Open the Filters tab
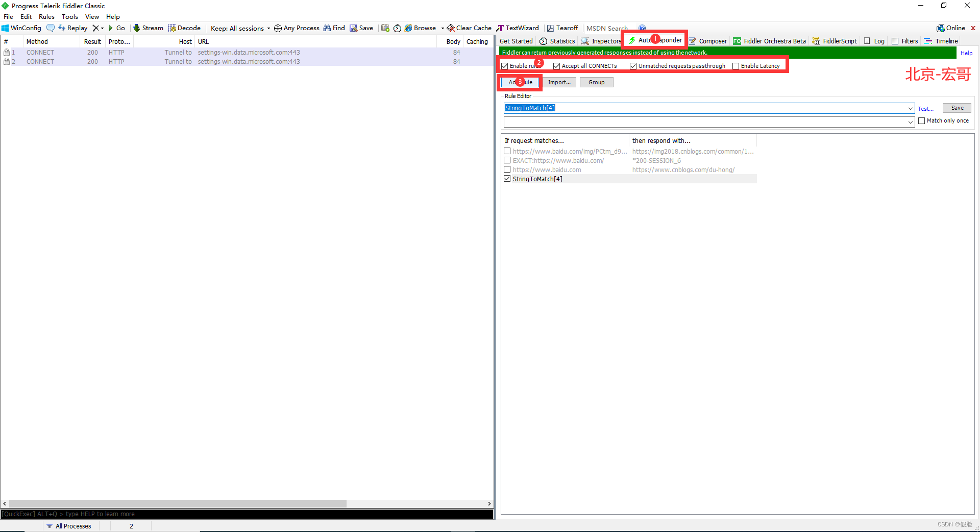The image size is (980, 532). point(905,41)
